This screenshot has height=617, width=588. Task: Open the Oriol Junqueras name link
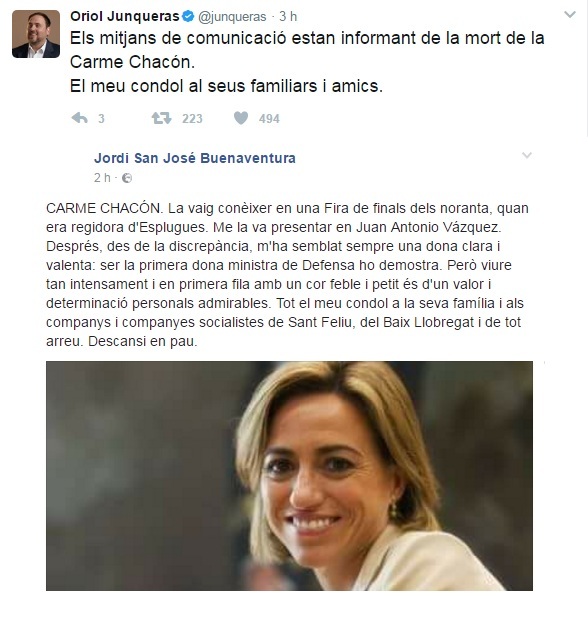tap(125, 17)
